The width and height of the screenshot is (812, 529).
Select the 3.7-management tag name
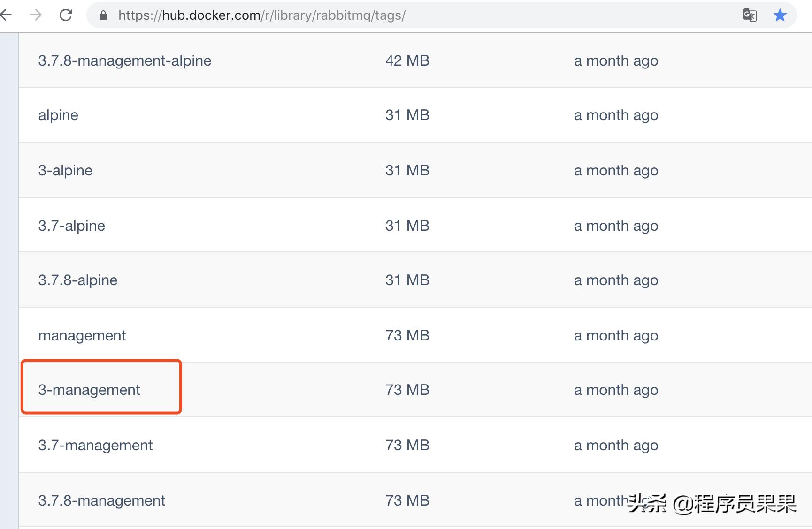click(95, 446)
